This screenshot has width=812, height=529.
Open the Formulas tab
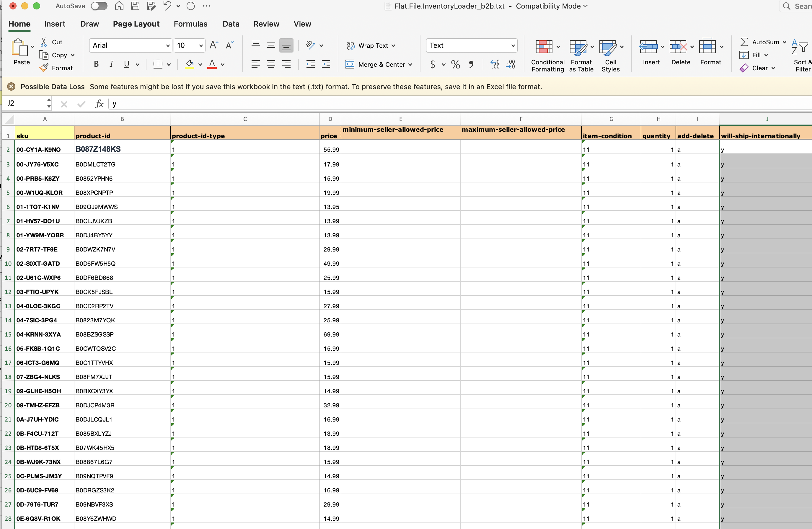pos(190,24)
